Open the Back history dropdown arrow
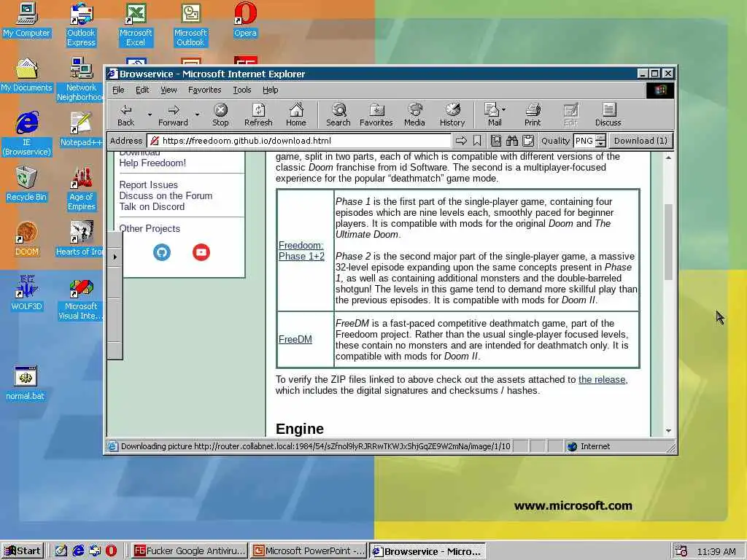The width and height of the screenshot is (747, 560). pyautogui.click(x=150, y=114)
